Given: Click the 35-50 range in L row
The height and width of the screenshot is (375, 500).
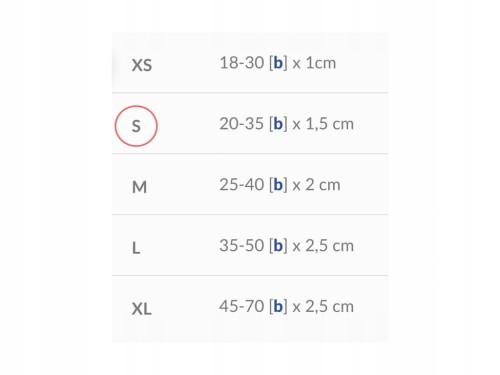Looking at the screenshot, I should coord(242,245).
